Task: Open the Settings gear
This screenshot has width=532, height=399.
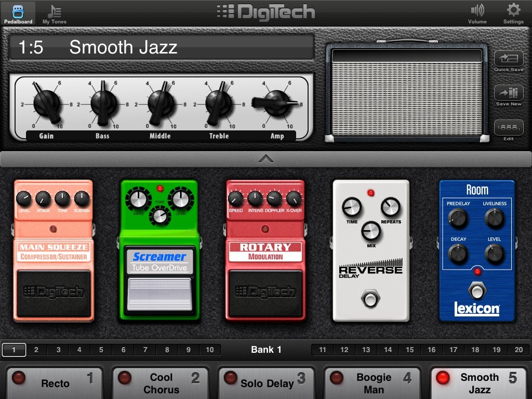Action: [x=513, y=14]
